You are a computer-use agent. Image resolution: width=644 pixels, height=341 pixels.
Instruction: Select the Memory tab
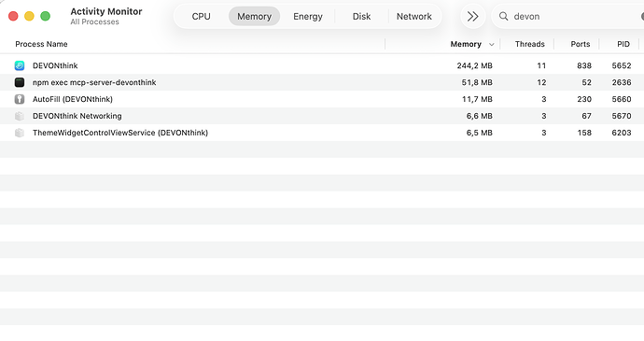click(254, 17)
